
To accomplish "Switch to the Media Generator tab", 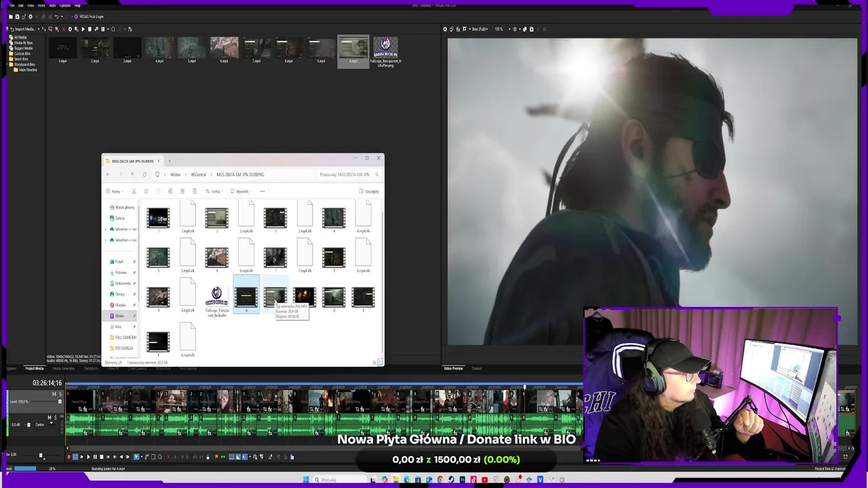I will coord(64,368).
